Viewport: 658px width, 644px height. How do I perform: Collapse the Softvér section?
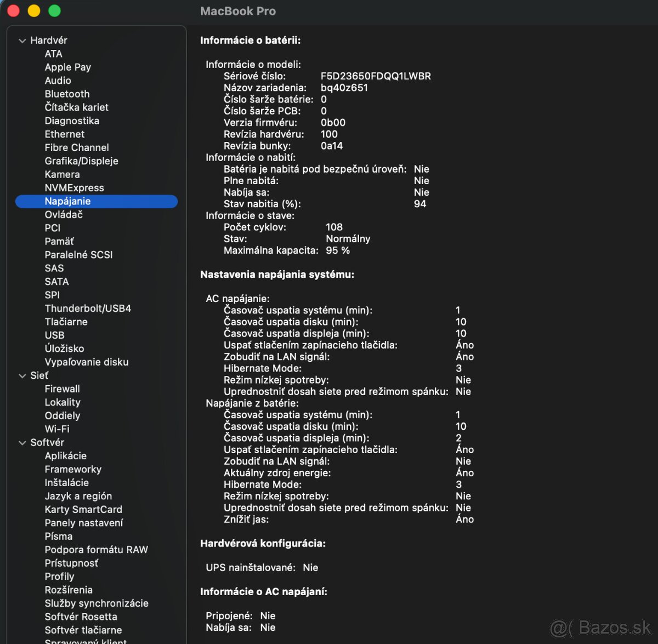[x=22, y=442]
